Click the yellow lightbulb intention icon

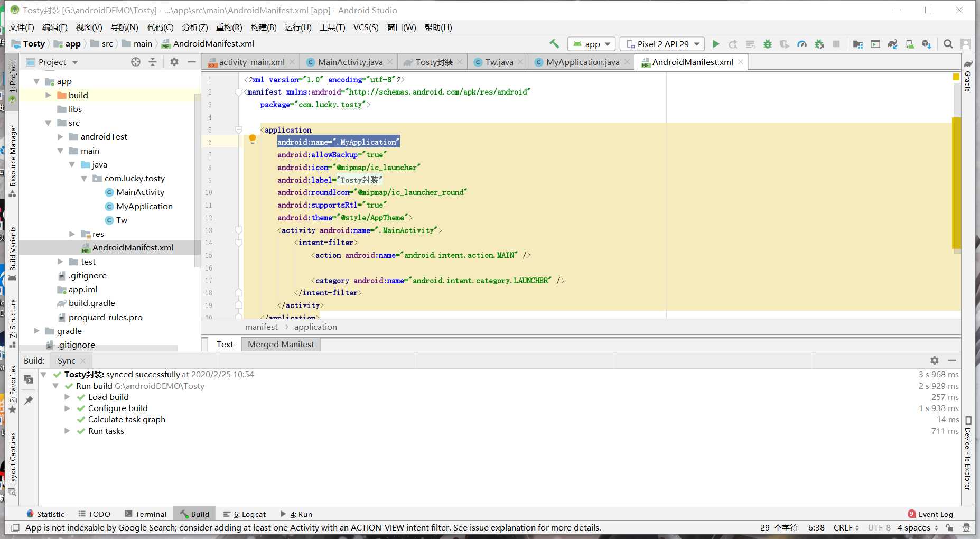pos(253,139)
